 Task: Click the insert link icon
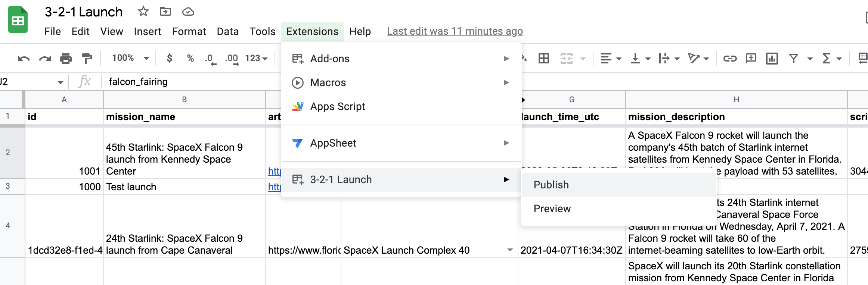click(x=730, y=59)
